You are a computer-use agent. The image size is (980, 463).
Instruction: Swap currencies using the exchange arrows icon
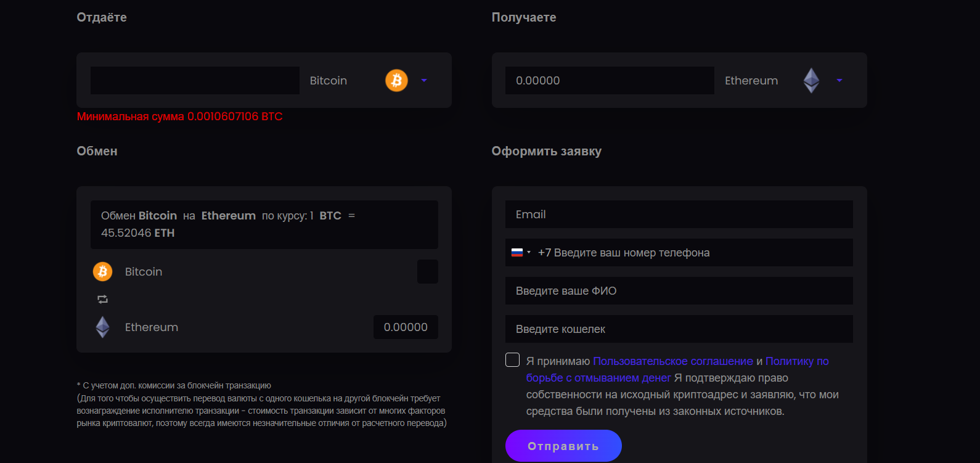pos(102,299)
